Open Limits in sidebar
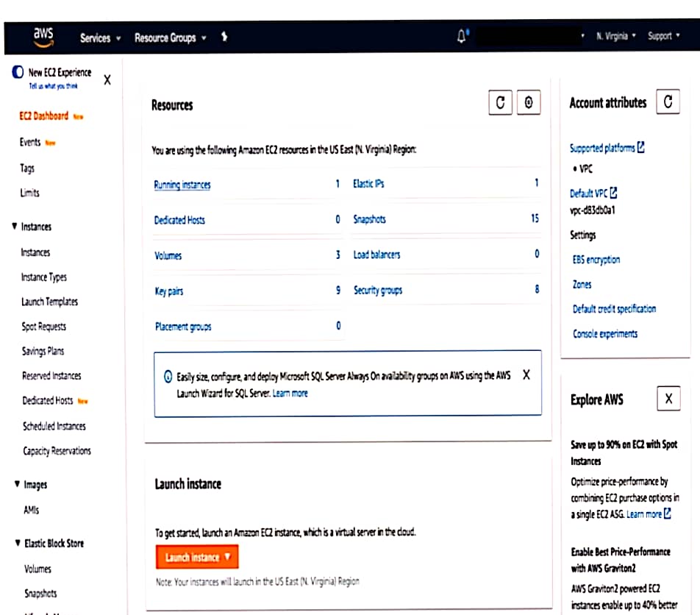The width and height of the screenshot is (700, 615). (x=29, y=193)
